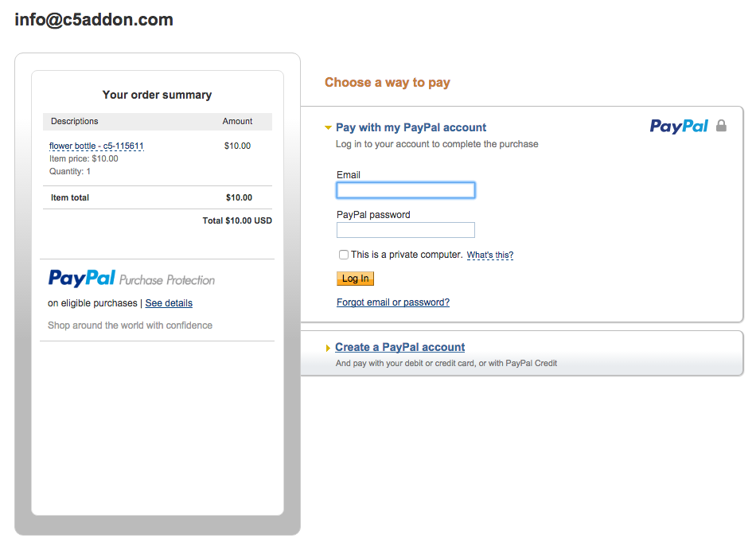Click the Total $10.00 USD text

point(237,220)
